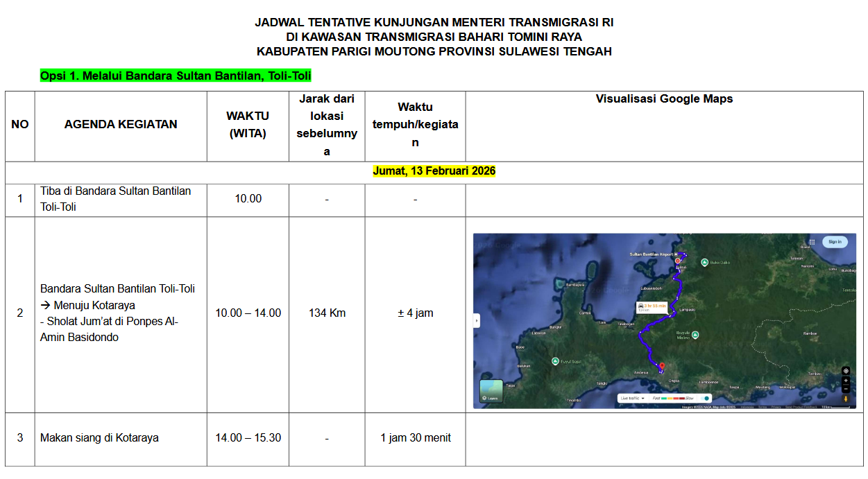The image size is (868, 479).
Task: Click the 3 hr 55 min route label
Action: point(652,306)
